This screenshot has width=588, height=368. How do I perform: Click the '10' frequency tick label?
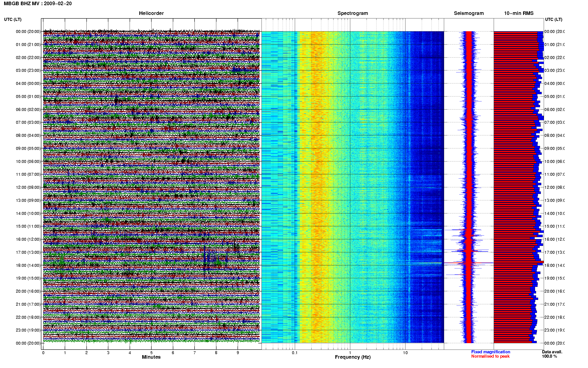tap(405, 353)
